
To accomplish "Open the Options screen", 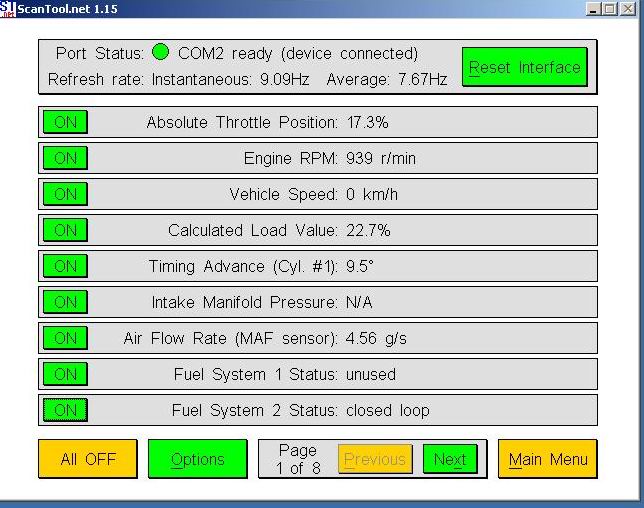I will 197,459.
